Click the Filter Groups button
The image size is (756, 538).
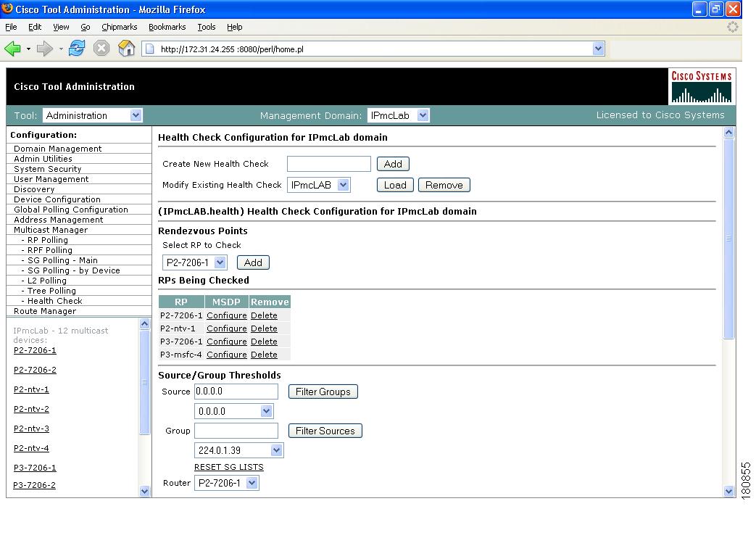click(x=323, y=392)
